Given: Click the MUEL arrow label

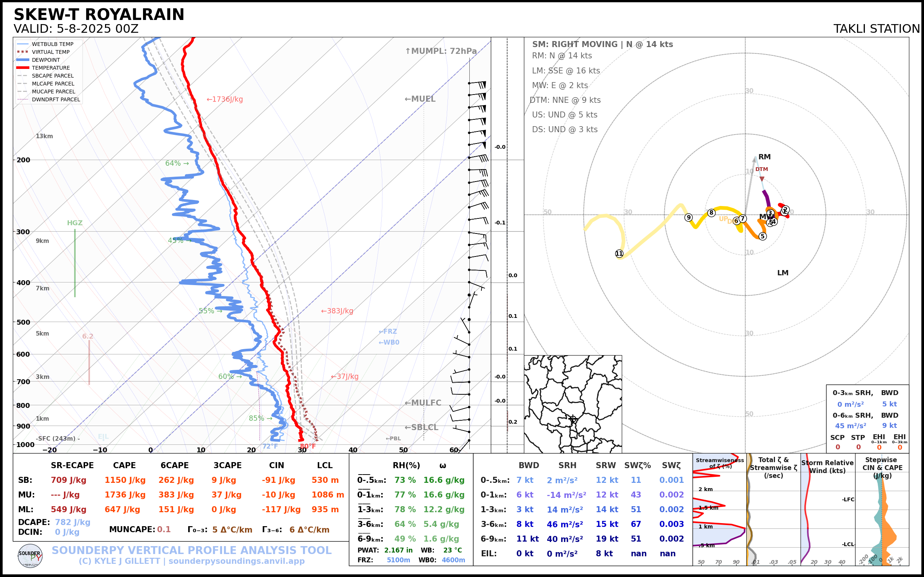Looking at the screenshot, I should [420, 99].
